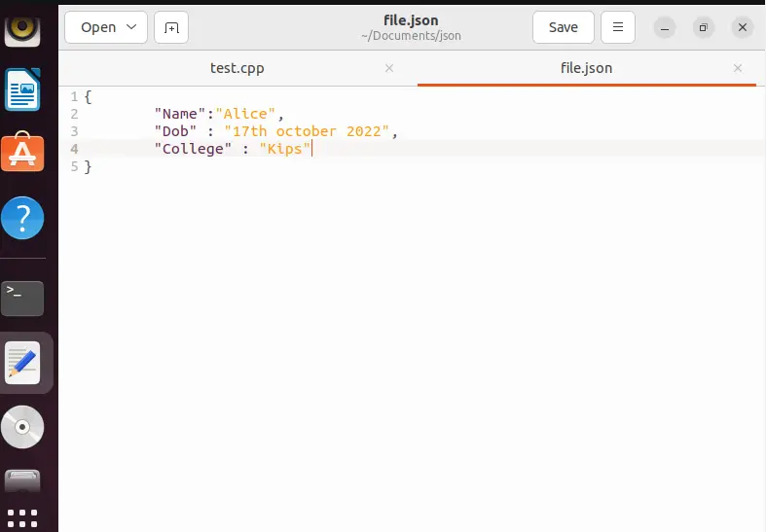Click the "Dob" key on line 3

point(175,131)
